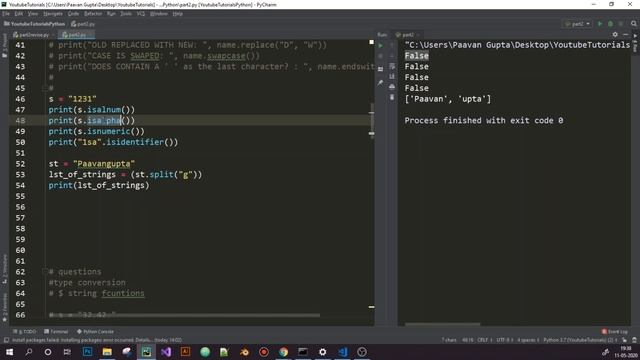Change the 4 spaces indent setting
Image resolution: width=640 pixels, height=360 pixels.
point(528,340)
